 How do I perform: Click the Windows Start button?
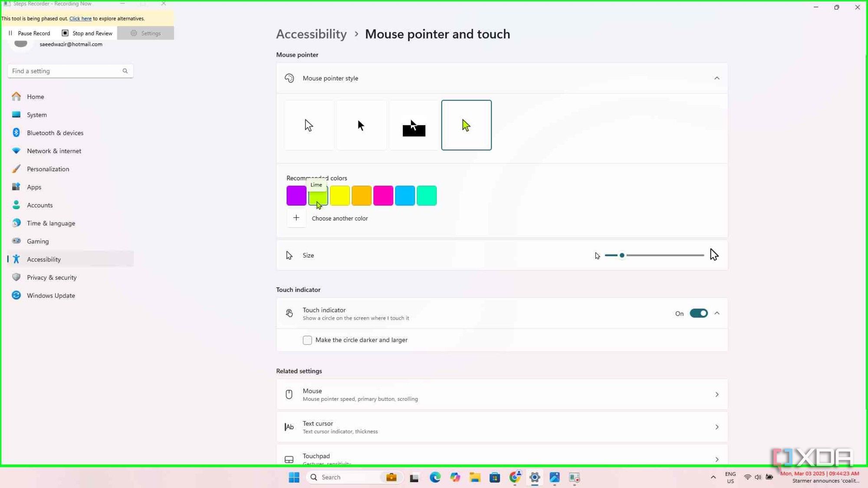point(294,477)
